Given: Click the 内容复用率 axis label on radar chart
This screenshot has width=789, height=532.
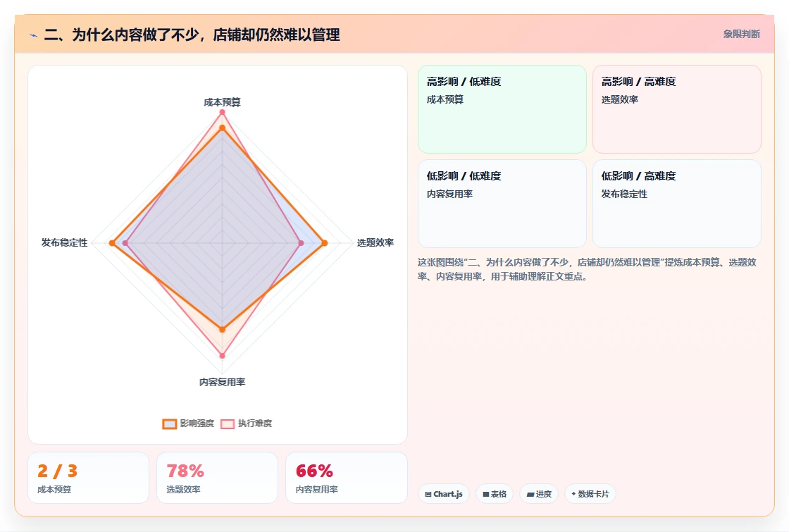Looking at the screenshot, I should (x=222, y=382).
